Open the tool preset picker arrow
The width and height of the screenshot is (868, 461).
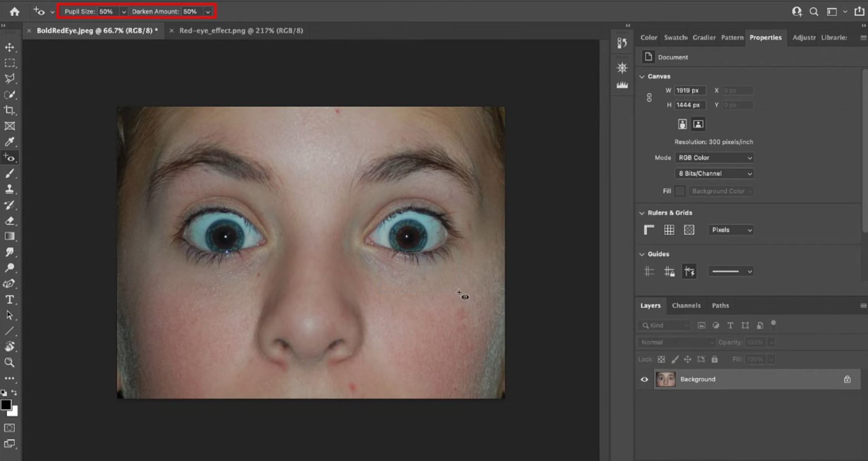pyautogui.click(x=52, y=12)
